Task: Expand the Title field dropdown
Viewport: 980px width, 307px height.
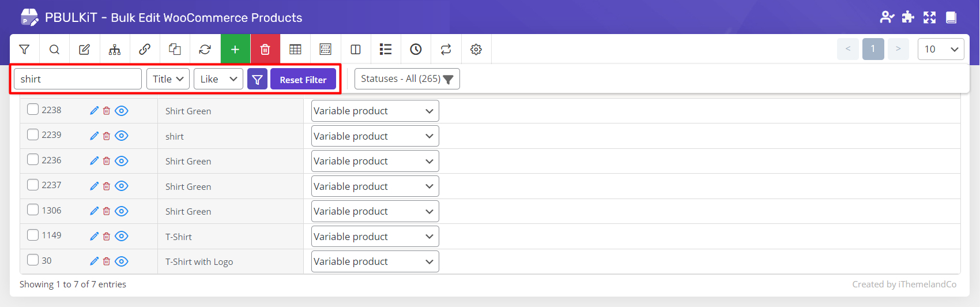Action: 168,79
